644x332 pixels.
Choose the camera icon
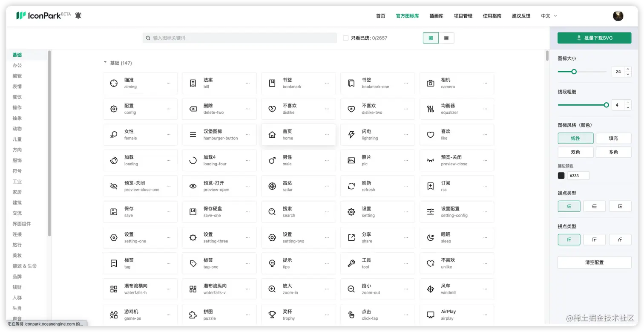click(x=431, y=83)
